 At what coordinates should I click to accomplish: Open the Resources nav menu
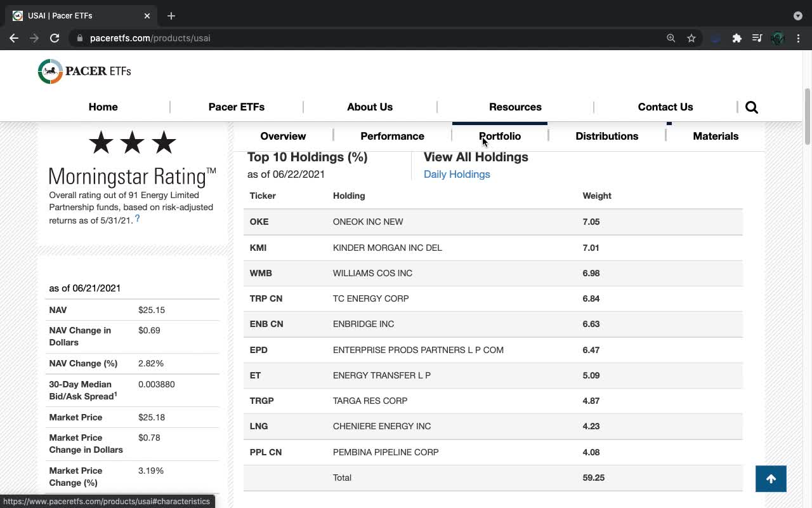[x=515, y=107]
